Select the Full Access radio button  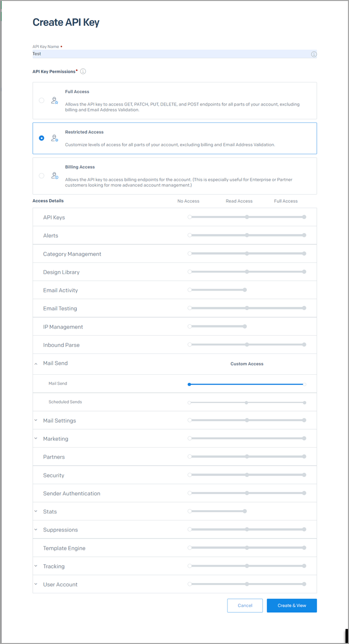42,100
